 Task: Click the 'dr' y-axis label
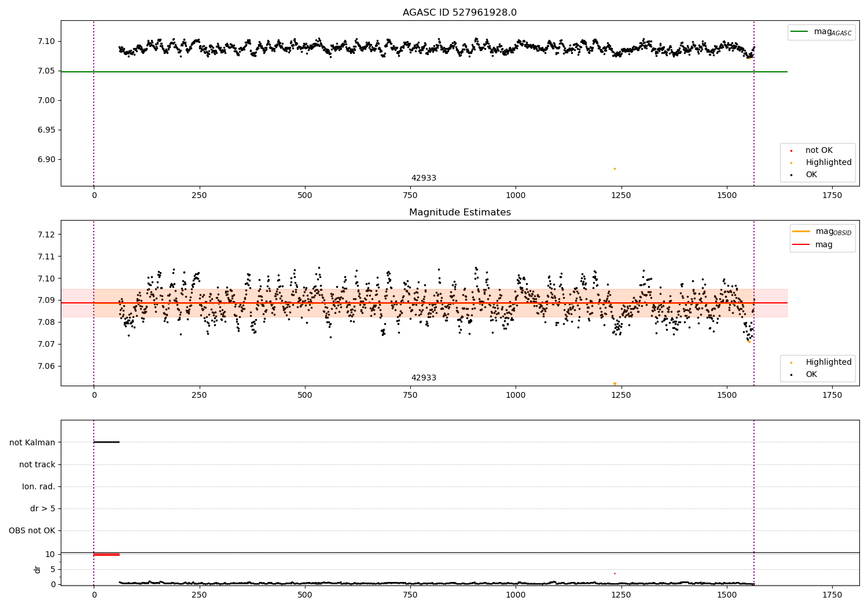point(38,569)
